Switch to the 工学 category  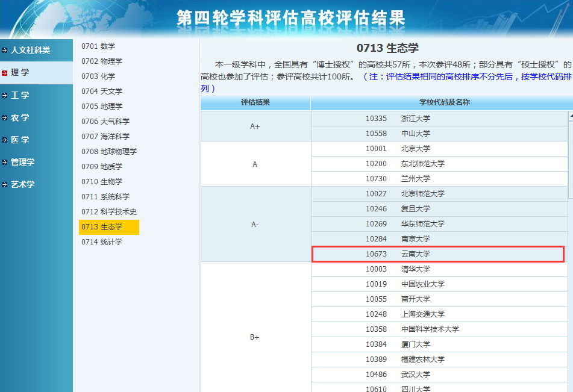pos(20,95)
